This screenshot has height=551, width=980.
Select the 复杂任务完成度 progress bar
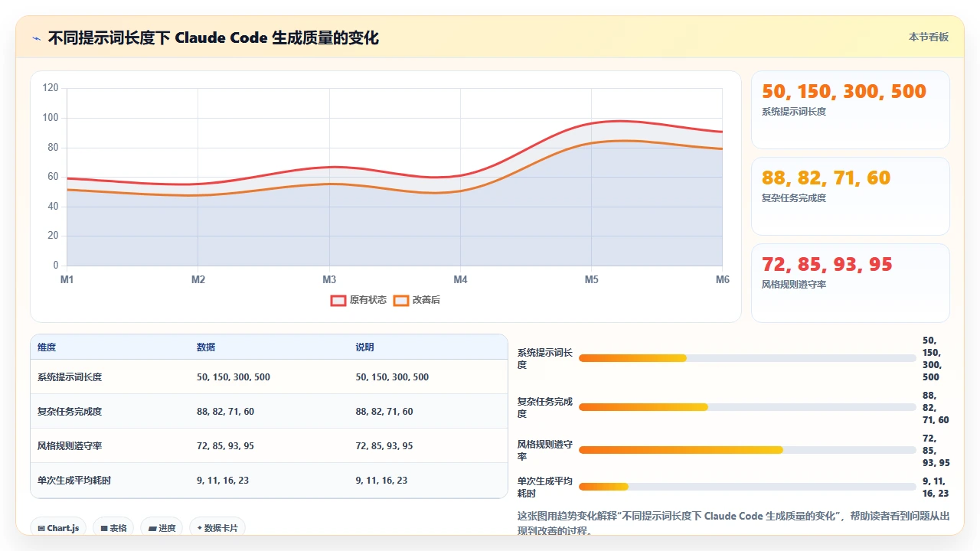click(x=747, y=407)
